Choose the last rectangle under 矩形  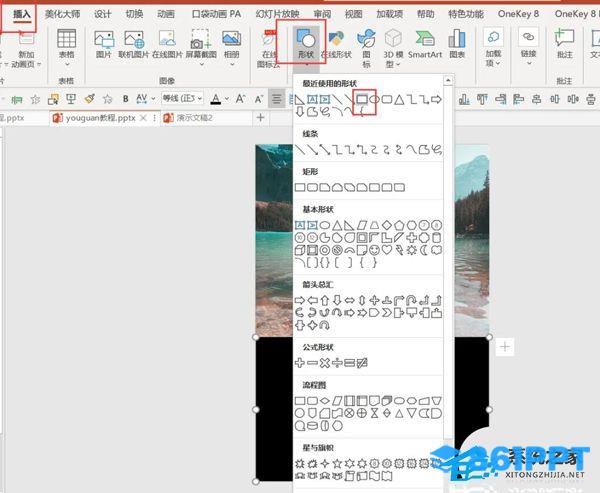[399, 187]
